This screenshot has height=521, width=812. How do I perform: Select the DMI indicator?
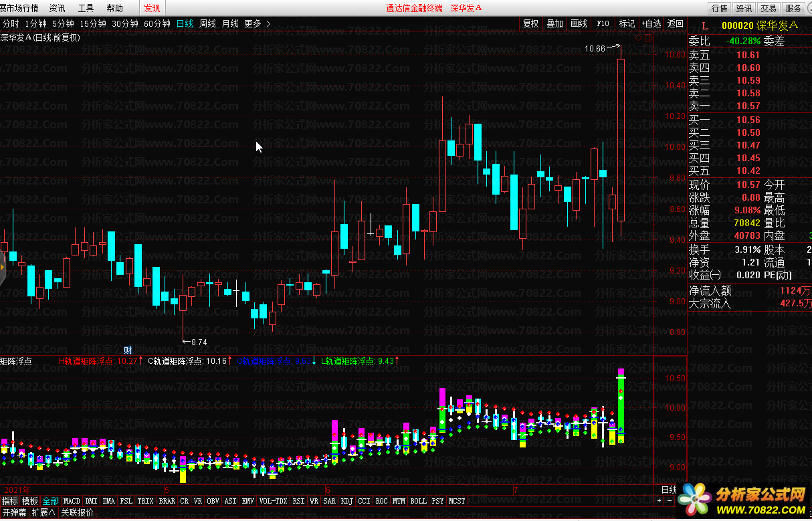(91, 501)
